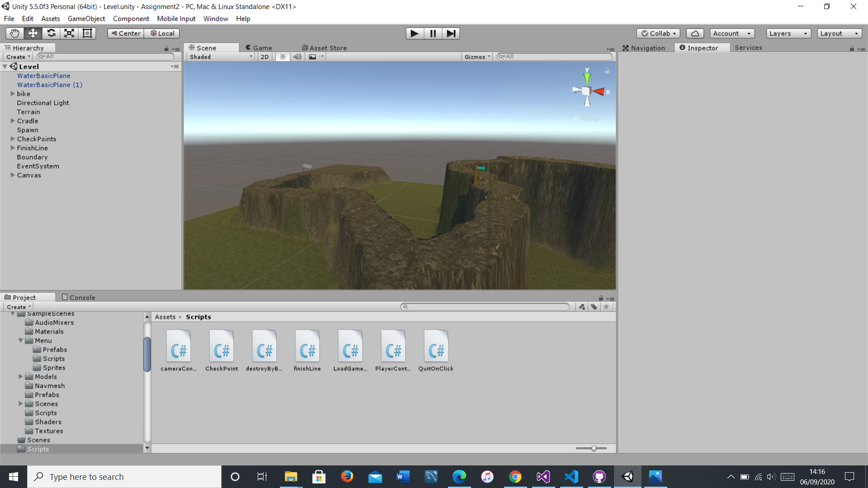The image size is (868, 488).
Task: Search by Label icon in Project
Action: click(594, 307)
